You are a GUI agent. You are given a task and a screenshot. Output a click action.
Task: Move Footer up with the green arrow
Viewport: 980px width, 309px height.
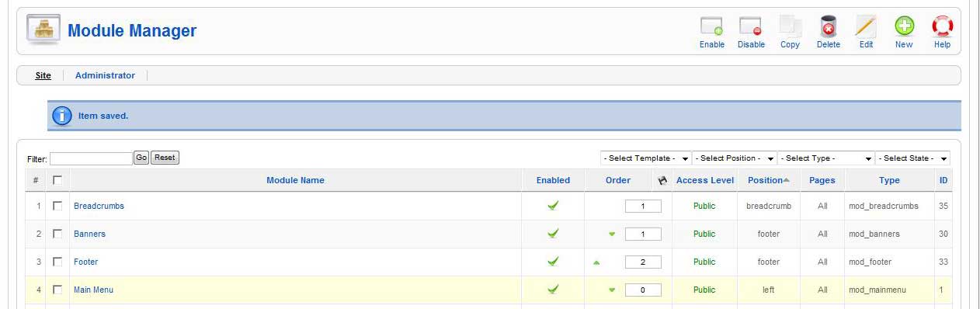click(x=596, y=262)
